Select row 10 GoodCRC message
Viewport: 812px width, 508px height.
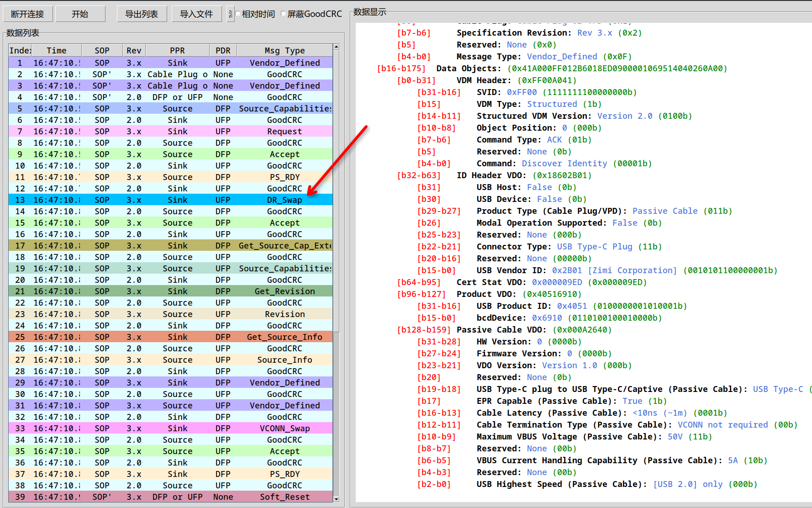(x=170, y=165)
